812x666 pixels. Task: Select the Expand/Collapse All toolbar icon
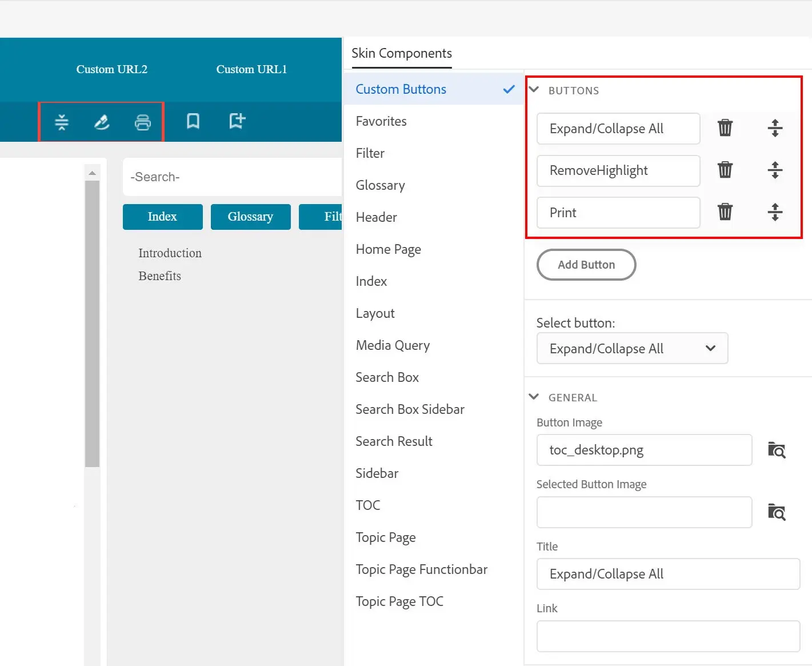coord(61,121)
